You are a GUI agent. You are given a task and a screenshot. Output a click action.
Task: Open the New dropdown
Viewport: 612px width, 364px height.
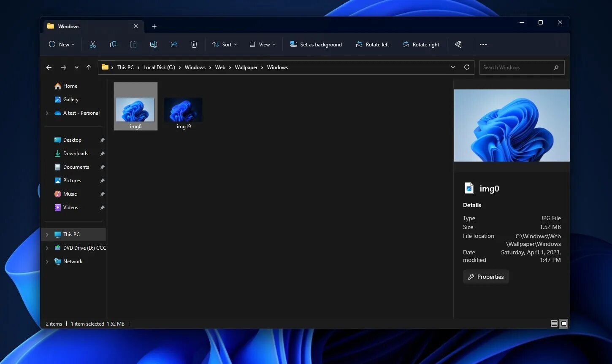[62, 44]
